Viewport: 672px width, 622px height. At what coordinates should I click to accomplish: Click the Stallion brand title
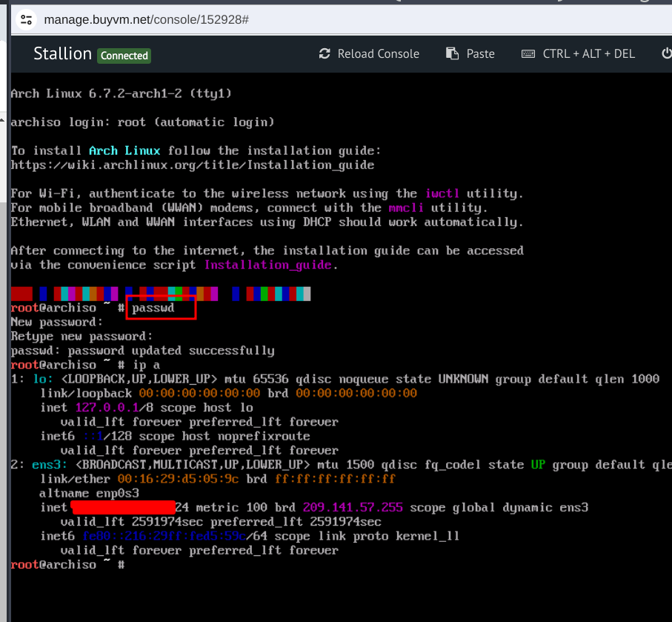click(x=62, y=54)
